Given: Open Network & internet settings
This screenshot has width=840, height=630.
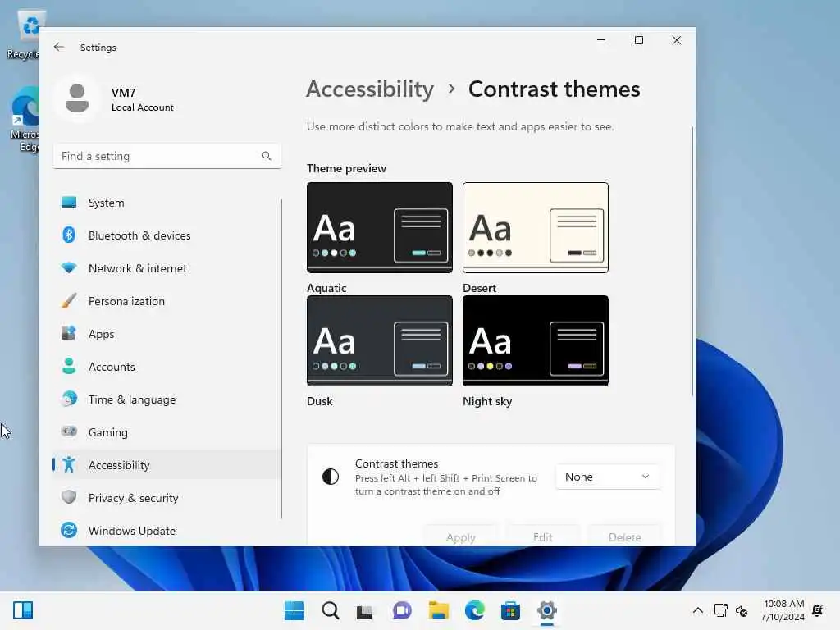Looking at the screenshot, I should point(167,268).
